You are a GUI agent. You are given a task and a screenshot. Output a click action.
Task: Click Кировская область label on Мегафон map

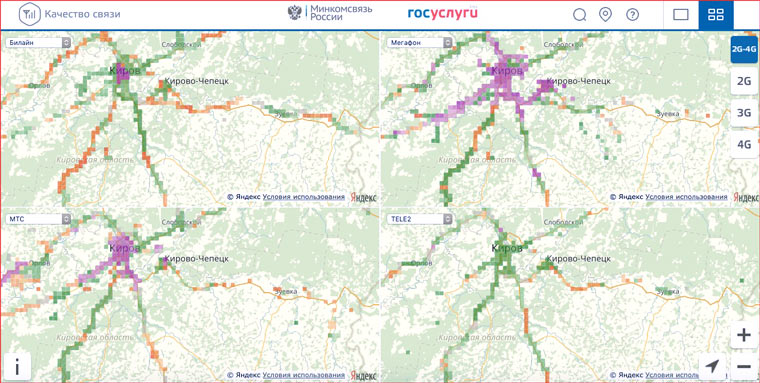(477, 160)
